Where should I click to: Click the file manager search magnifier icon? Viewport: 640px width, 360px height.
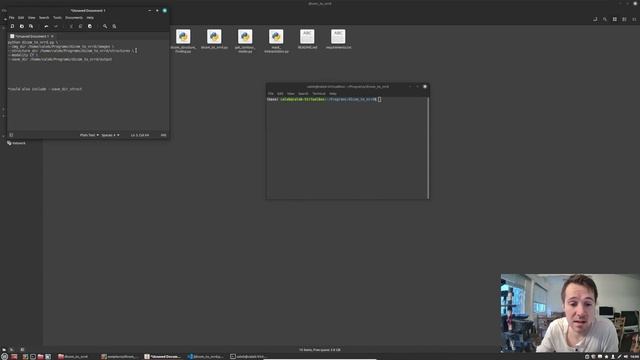pos(605,19)
